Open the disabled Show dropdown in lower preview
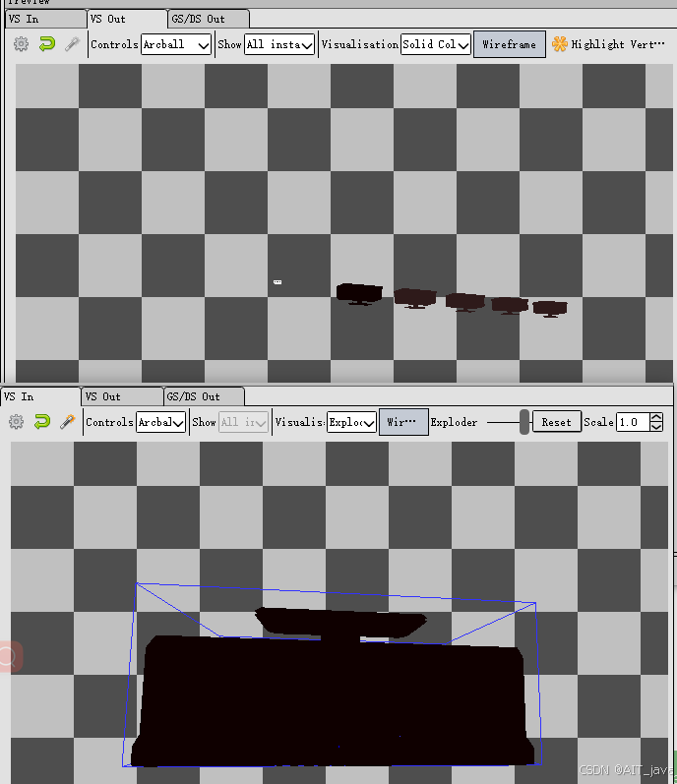 click(x=243, y=423)
